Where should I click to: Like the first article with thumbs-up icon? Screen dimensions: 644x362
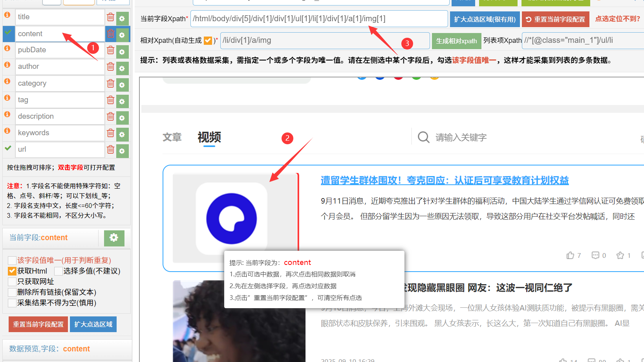pos(570,255)
